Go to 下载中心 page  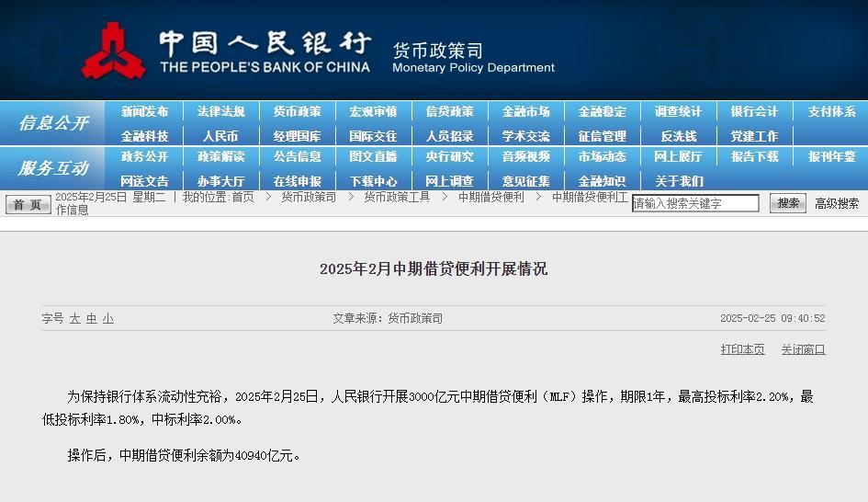coord(373,181)
